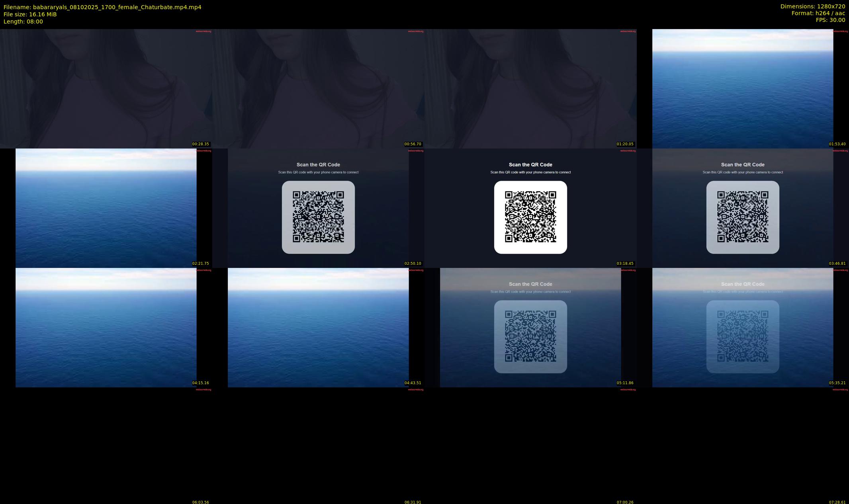Click the QR code in 03:46.81 frame
This screenshot has height=504, width=849.
click(x=743, y=217)
